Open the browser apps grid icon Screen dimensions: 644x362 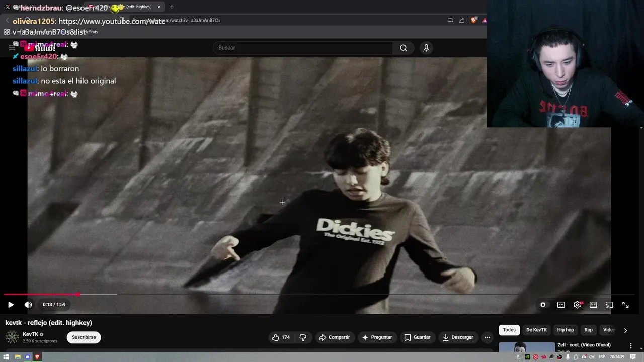click(x=7, y=32)
